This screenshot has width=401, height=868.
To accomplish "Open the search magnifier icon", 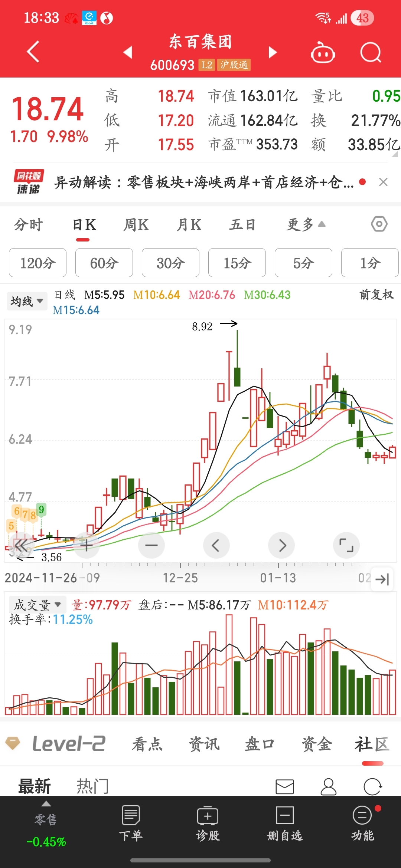I will (x=371, y=53).
